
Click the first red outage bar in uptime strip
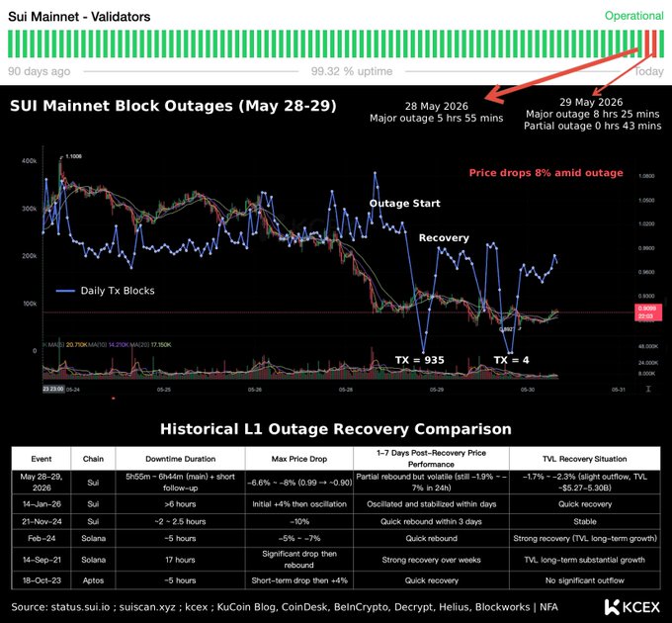tap(646, 44)
